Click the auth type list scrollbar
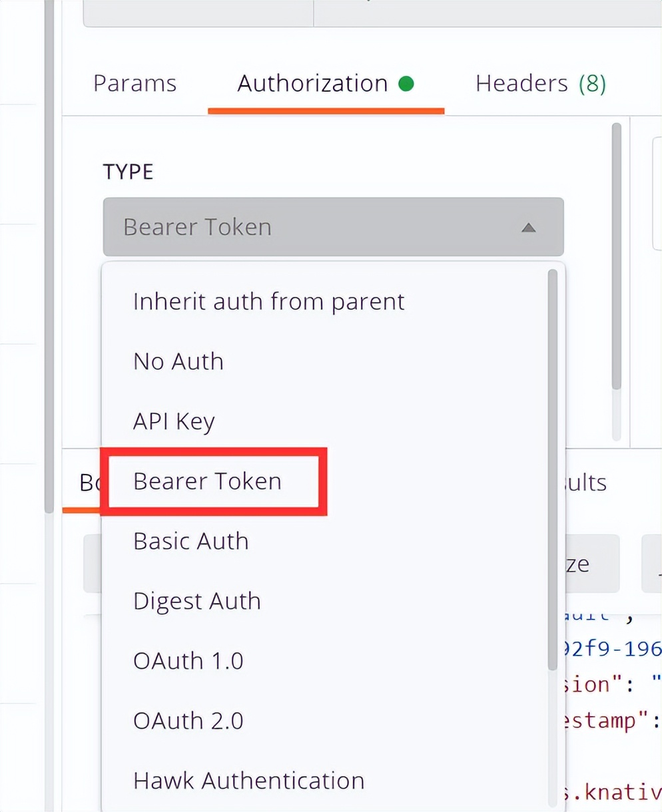 tap(552, 466)
